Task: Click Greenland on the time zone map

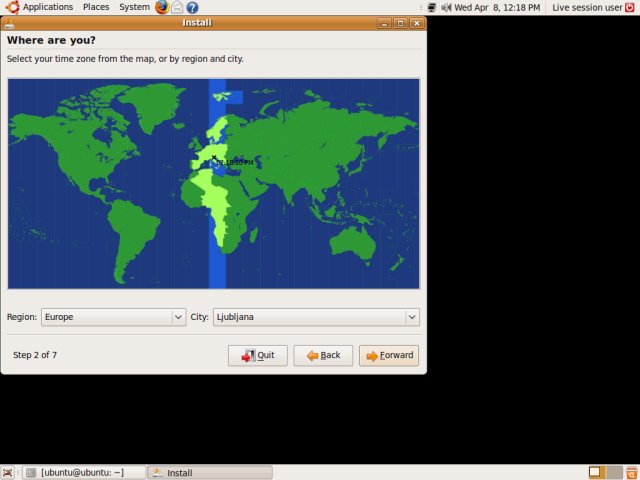Action: tap(154, 106)
